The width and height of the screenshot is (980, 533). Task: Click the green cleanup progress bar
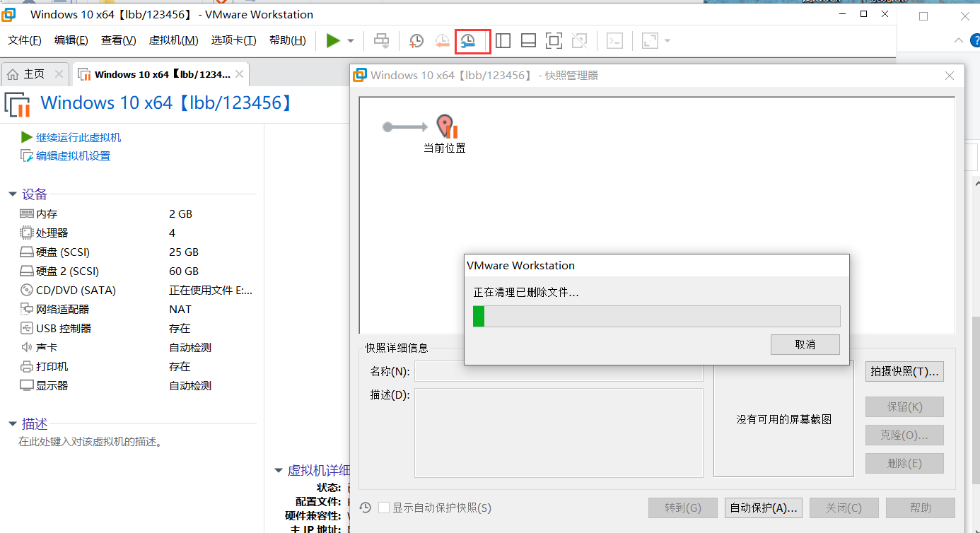coord(656,316)
